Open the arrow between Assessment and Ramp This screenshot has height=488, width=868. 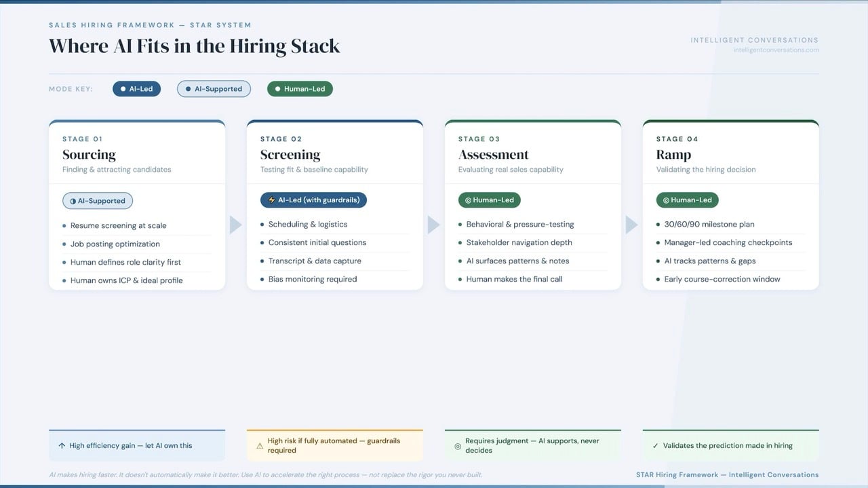coord(631,224)
